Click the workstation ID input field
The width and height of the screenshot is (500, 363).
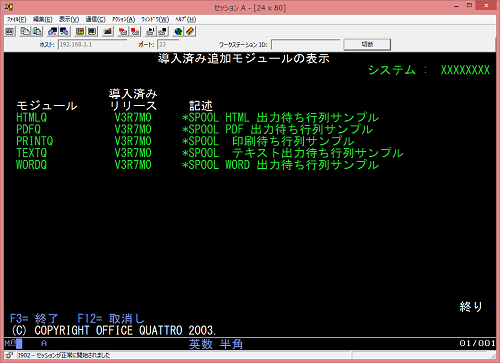click(x=306, y=44)
